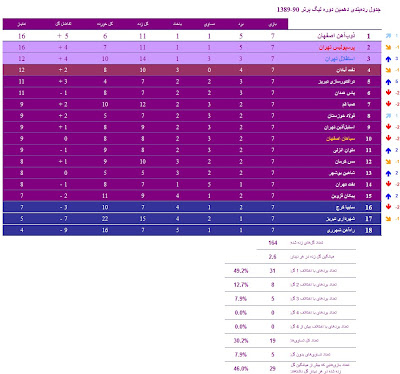Screen dimensions: 400x374
Task: Click the blue team name in rank 3
Action: pos(340,59)
